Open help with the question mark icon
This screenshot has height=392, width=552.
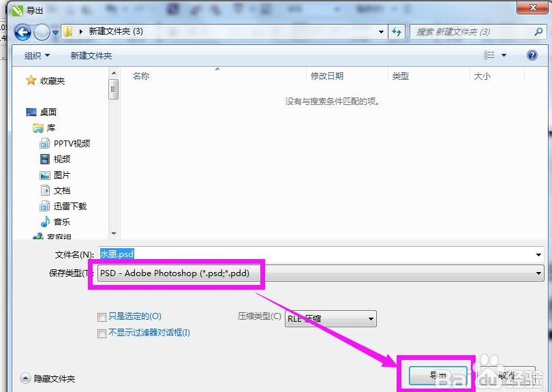click(532, 55)
